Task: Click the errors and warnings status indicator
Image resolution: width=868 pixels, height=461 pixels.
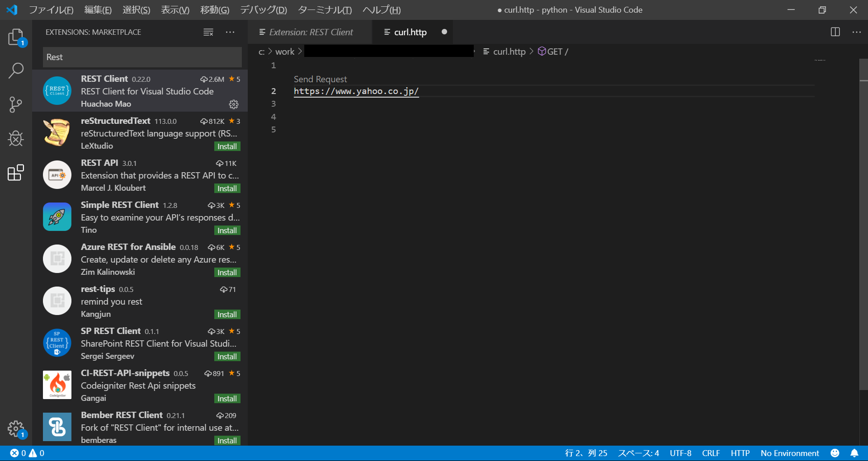Action: click(27, 453)
